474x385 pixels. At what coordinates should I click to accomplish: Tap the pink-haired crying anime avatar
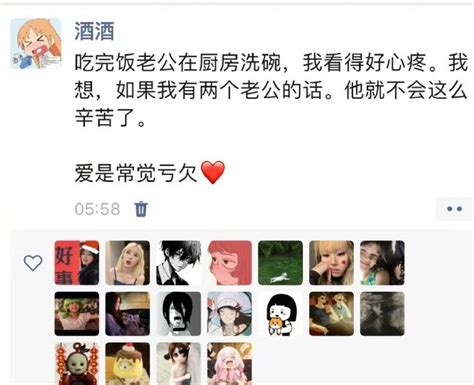(229, 364)
